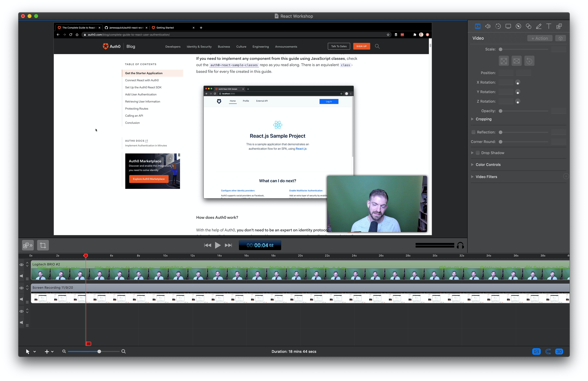Add a video filter with the plus icon
588x381 pixels.
click(x=566, y=176)
